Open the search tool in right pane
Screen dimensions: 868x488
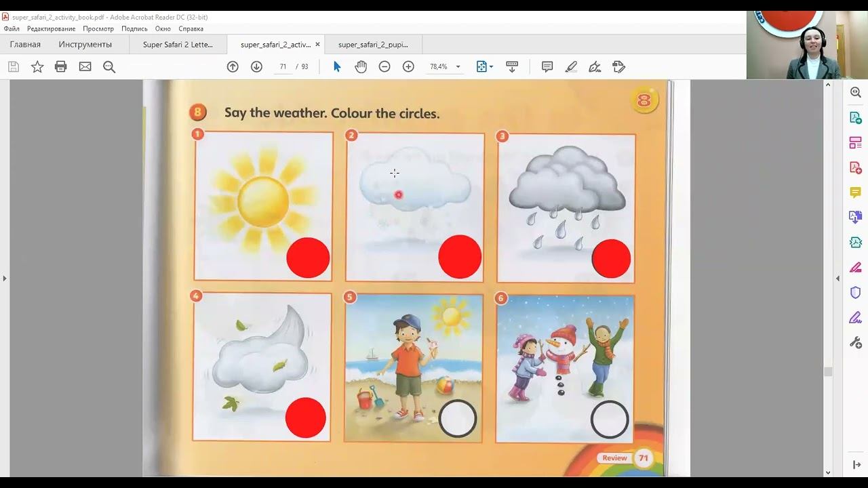pos(856,92)
